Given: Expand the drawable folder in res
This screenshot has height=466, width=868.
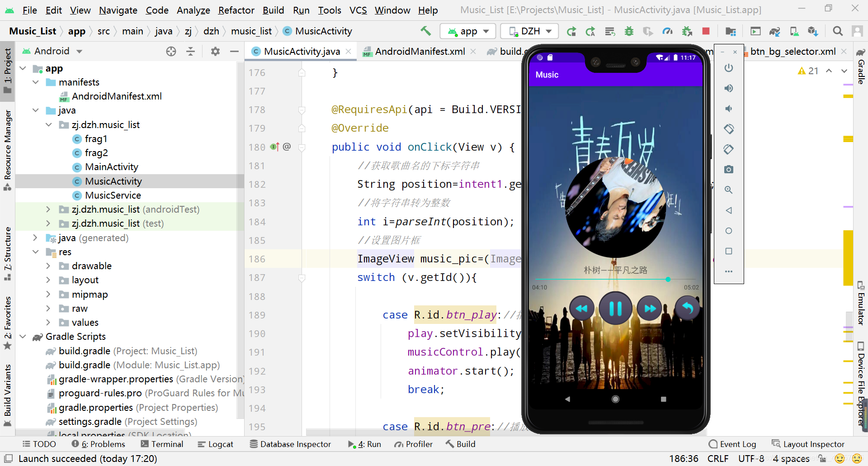Looking at the screenshot, I should pyautogui.click(x=48, y=266).
